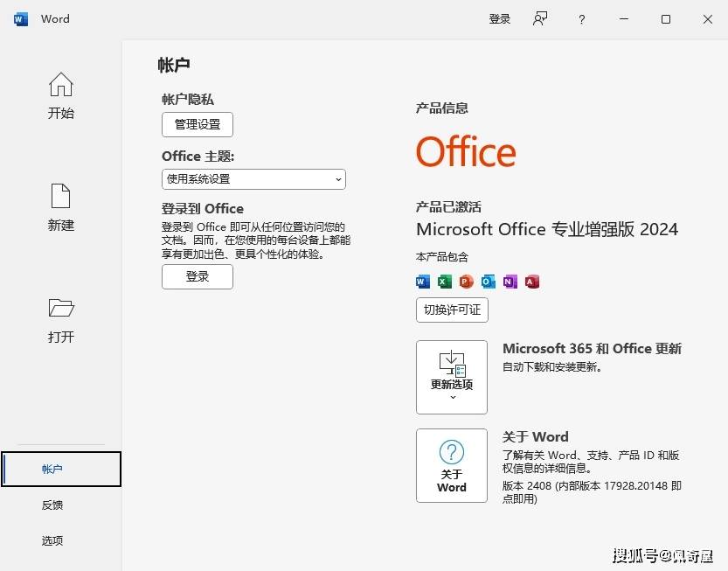Click the Word app icon under 本产品包含
Image resolution: width=728 pixels, height=571 pixels.
tap(422, 282)
